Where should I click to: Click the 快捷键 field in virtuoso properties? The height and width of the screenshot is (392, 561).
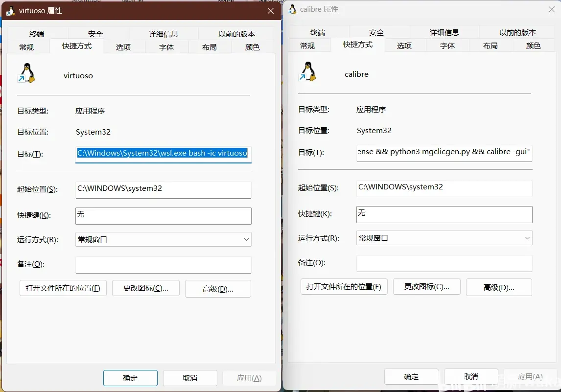coord(163,216)
